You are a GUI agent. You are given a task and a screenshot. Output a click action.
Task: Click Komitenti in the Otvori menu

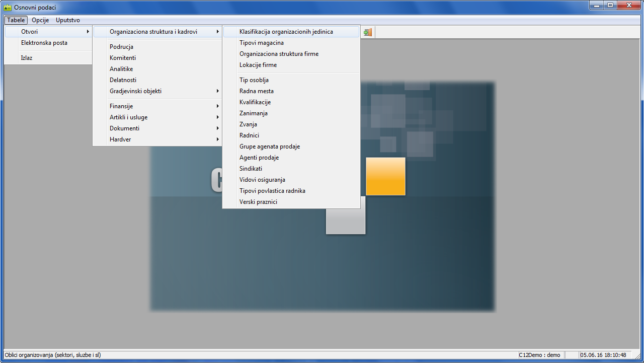pos(123,58)
